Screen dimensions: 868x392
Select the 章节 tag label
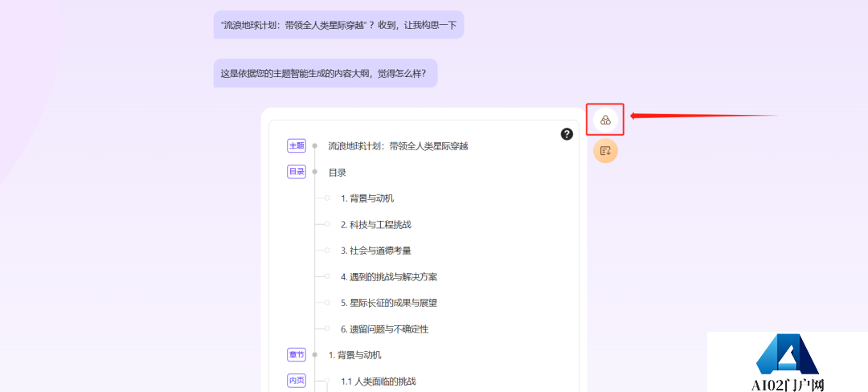[296, 355]
